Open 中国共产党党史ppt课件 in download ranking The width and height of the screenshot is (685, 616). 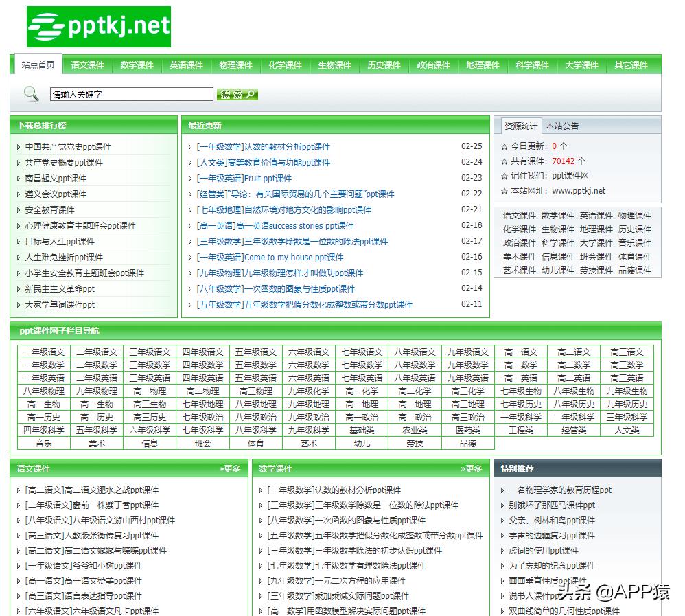tap(68, 146)
